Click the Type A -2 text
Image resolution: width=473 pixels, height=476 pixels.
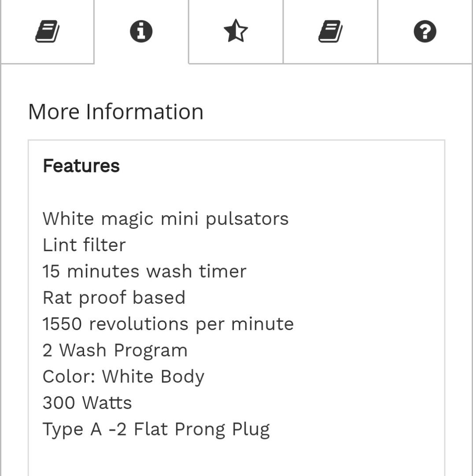coord(85,430)
